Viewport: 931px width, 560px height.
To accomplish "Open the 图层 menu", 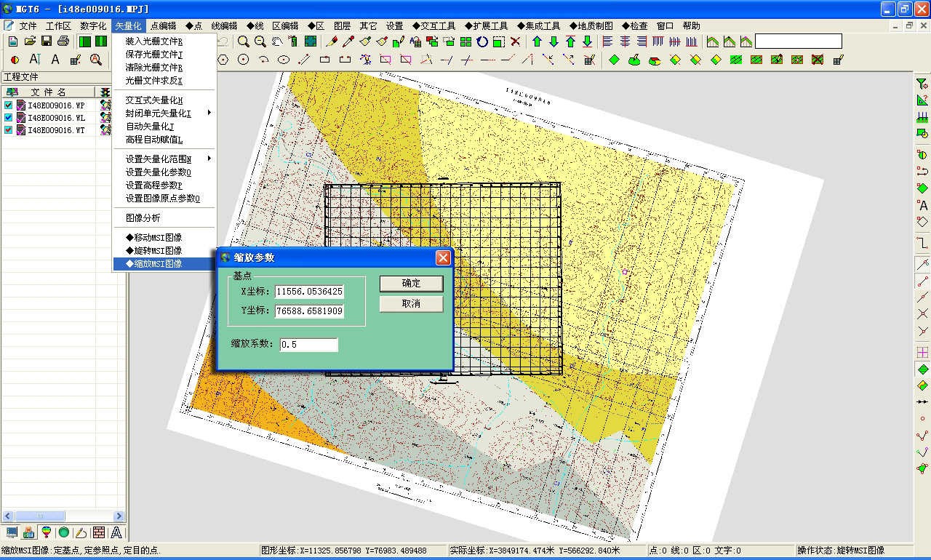I will (342, 25).
